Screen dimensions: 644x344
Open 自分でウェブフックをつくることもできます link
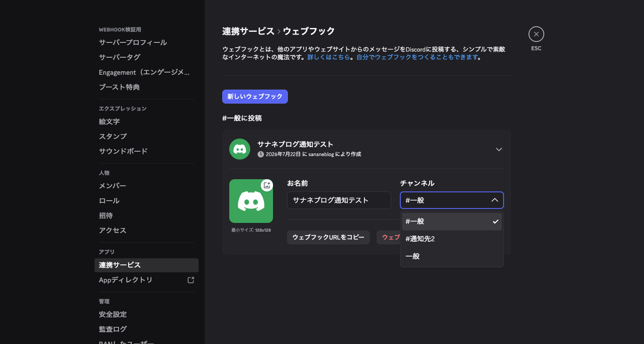click(417, 57)
